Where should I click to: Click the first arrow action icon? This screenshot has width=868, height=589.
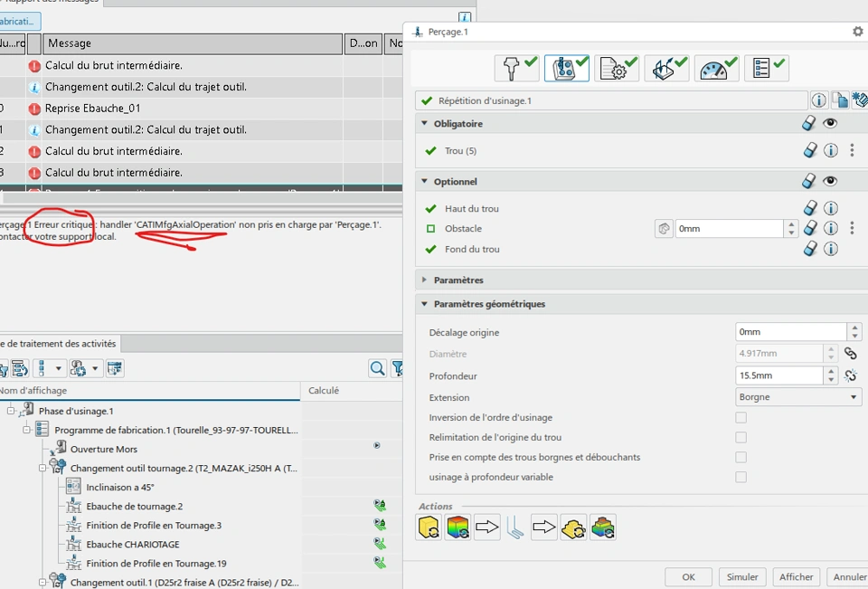(487, 527)
